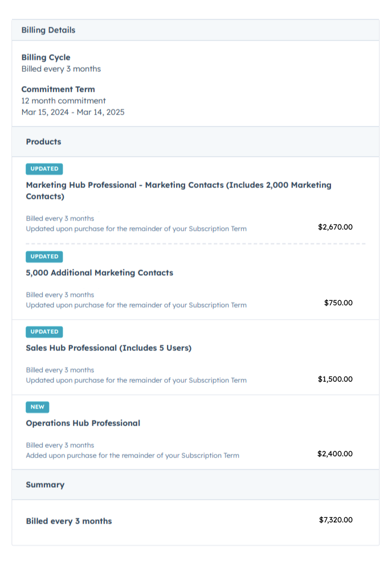Viewport: 392px width, 568px height.
Task: Select Operations Hub Professional title
Action: click(83, 423)
